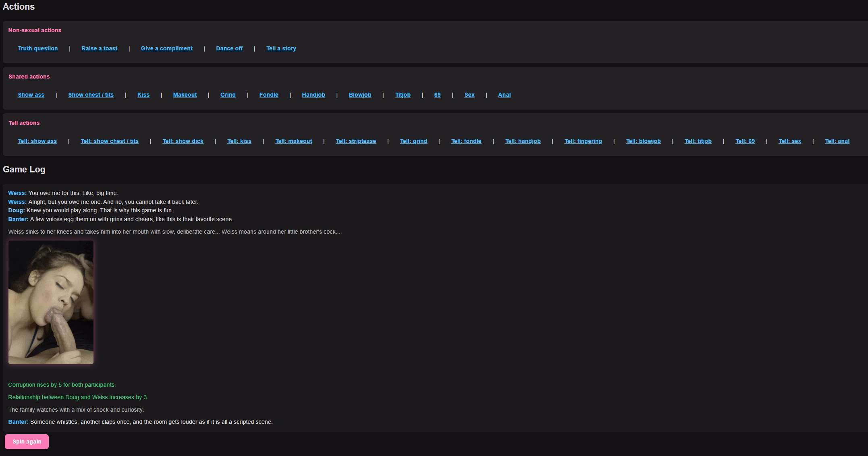Choose Give a compliment action

click(166, 48)
